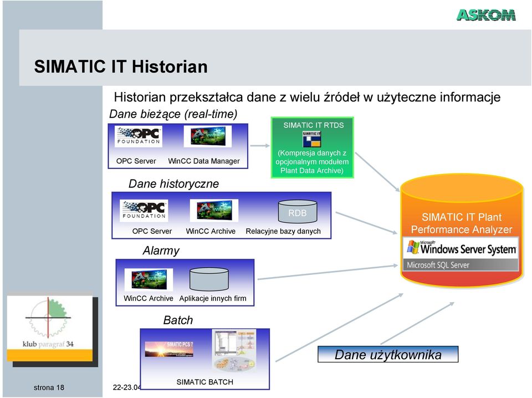Image resolution: width=532 pixels, height=398 pixels.
Task: Click the 'Alarmy' heading
Action: 161,251
